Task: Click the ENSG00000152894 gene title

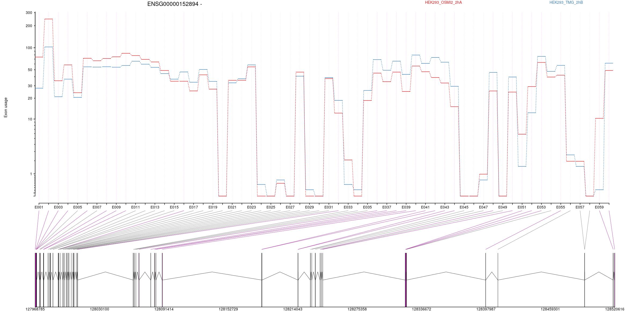Action: [x=175, y=4]
